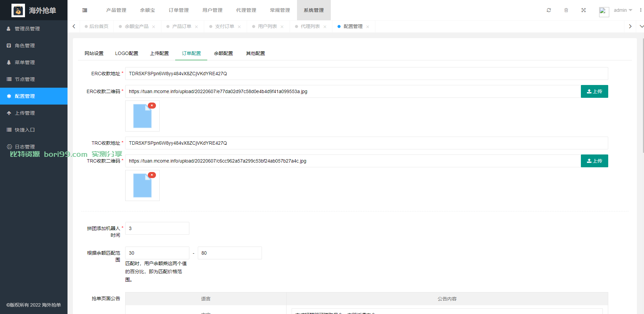Switch to 余额宝产品 page tab
The height and width of the screenshot is (314, 644).
pos(136,26)
